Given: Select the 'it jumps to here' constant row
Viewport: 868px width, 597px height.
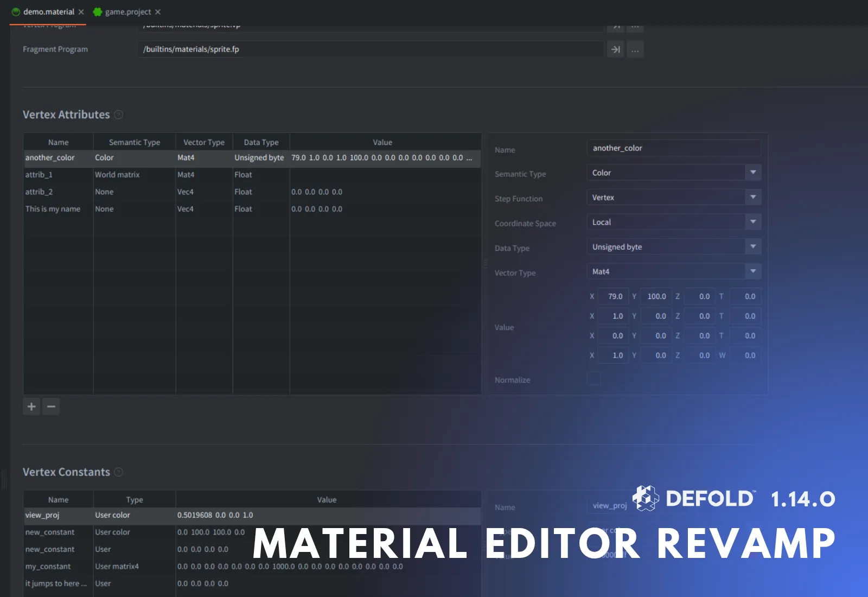Looking at the screenshot, I should [252, 584].
